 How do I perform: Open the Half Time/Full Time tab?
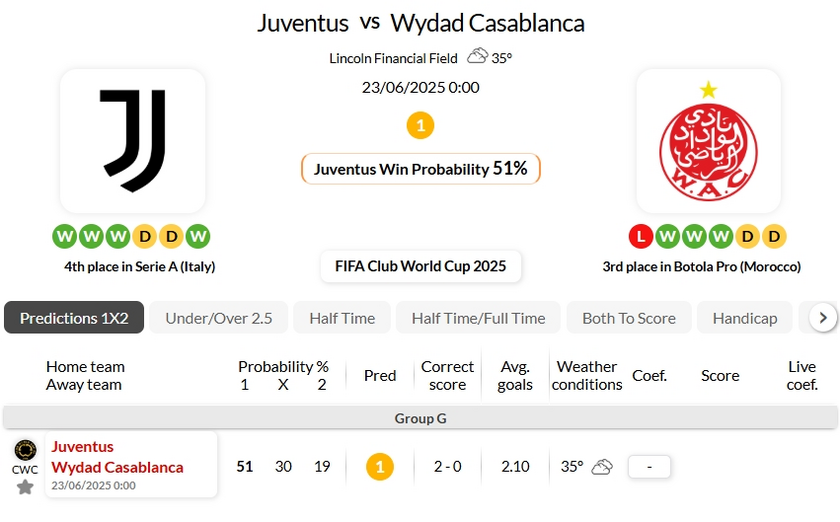tap(478, 318)
